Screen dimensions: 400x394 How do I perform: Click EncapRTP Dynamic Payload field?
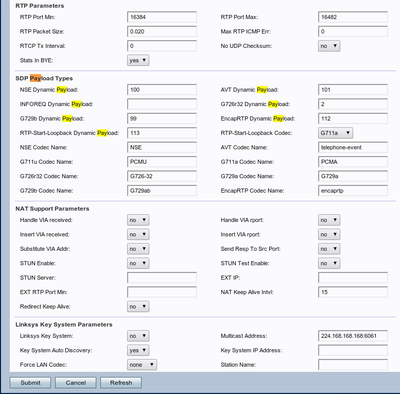click(353, 119)
